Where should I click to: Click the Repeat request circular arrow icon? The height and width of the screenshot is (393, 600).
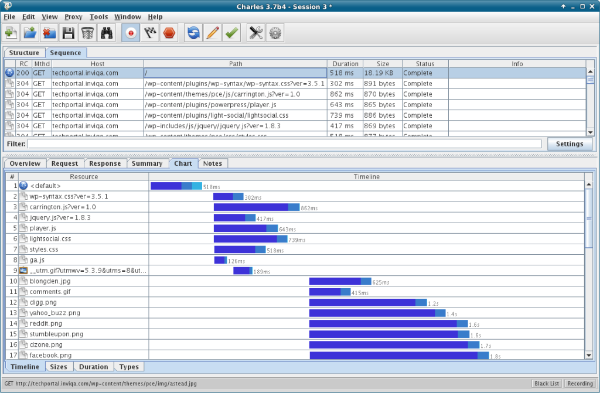(x=193, y=33)
